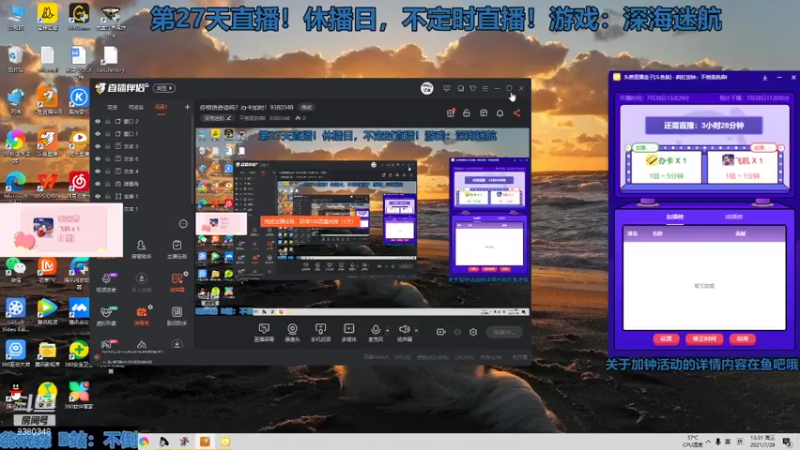
Task: Click the 飞机 X 1 reward card
Action: (x=742, y=167)
